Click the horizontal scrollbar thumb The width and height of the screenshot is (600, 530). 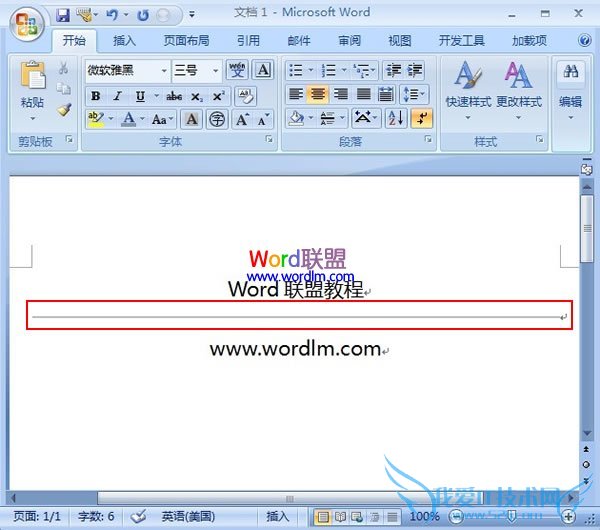click(x=290, y=499)
